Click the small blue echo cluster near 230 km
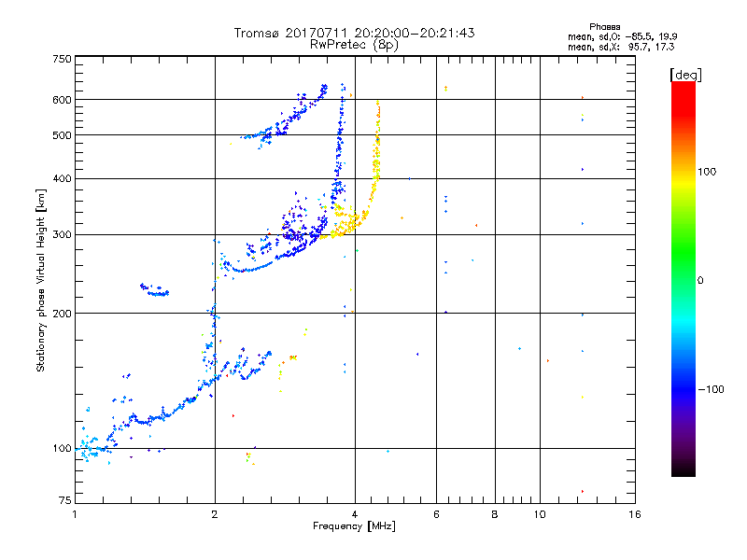 point(154,290)
